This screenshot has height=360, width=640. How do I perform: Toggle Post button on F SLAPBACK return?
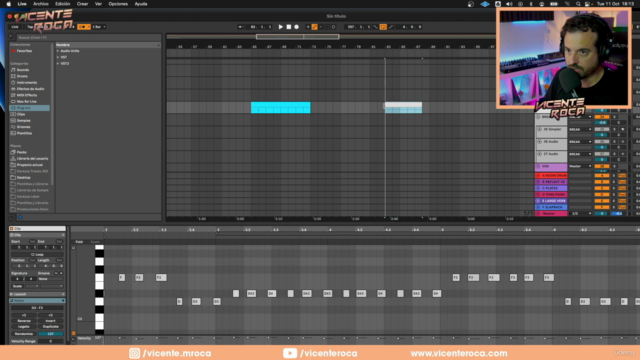tap(622, 207)
